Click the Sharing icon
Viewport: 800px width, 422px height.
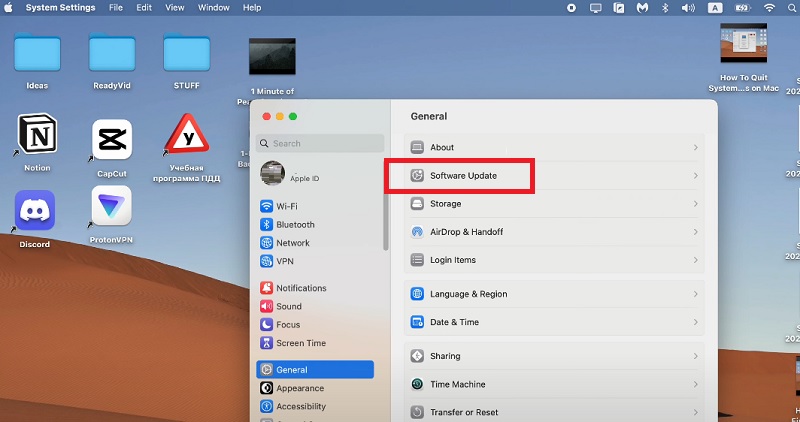(x=417, y=356)
